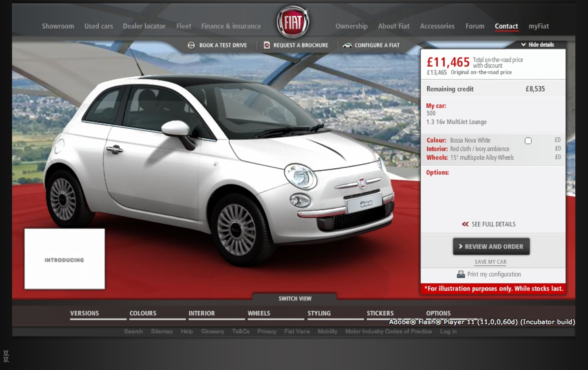Open the Forum page
This screenshot has width=588, height=370.
coord(475,26)
